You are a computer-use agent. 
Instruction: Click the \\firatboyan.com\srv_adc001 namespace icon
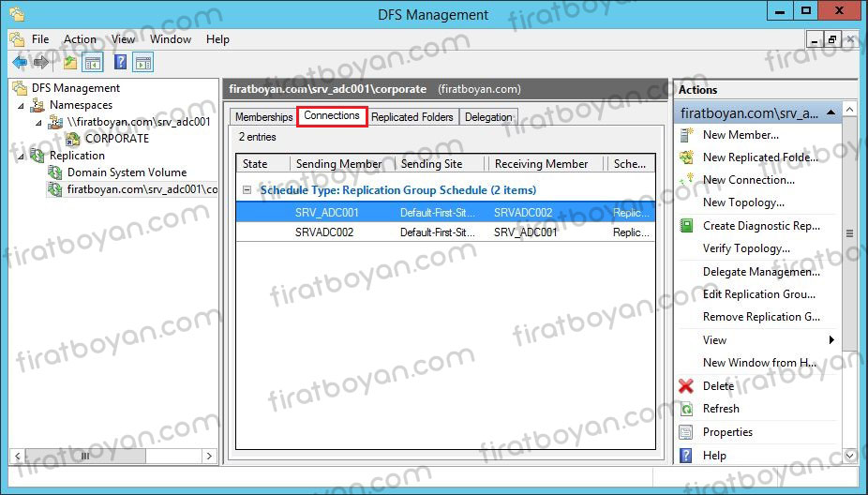click(x=55, y=122)
